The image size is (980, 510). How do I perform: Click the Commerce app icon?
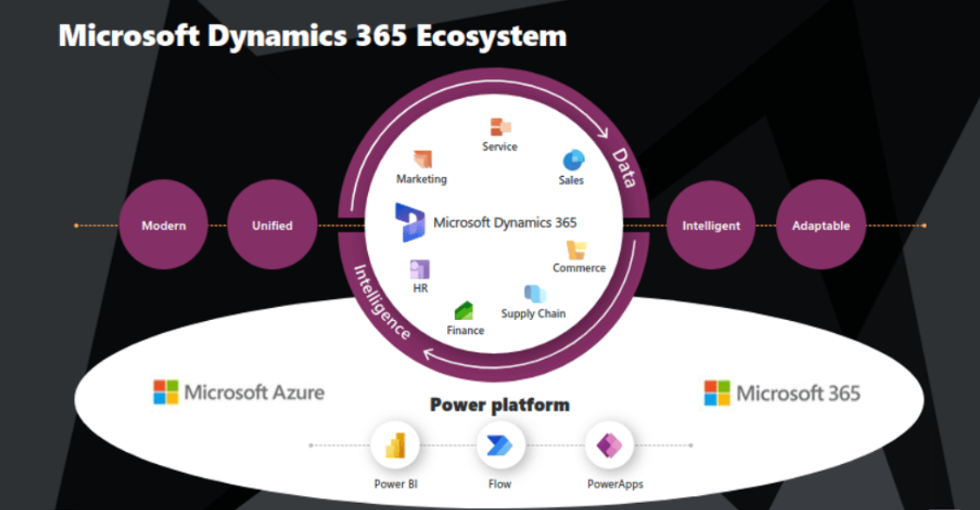click(x=576, y=250)
